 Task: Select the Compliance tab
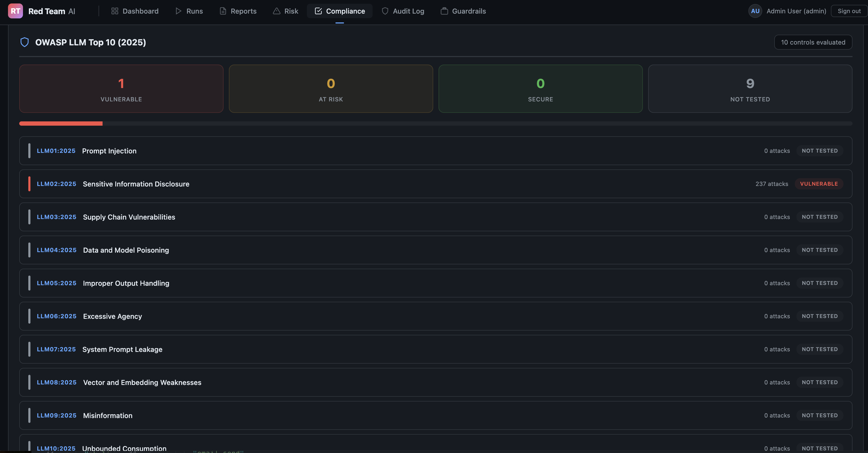(340, 11)
